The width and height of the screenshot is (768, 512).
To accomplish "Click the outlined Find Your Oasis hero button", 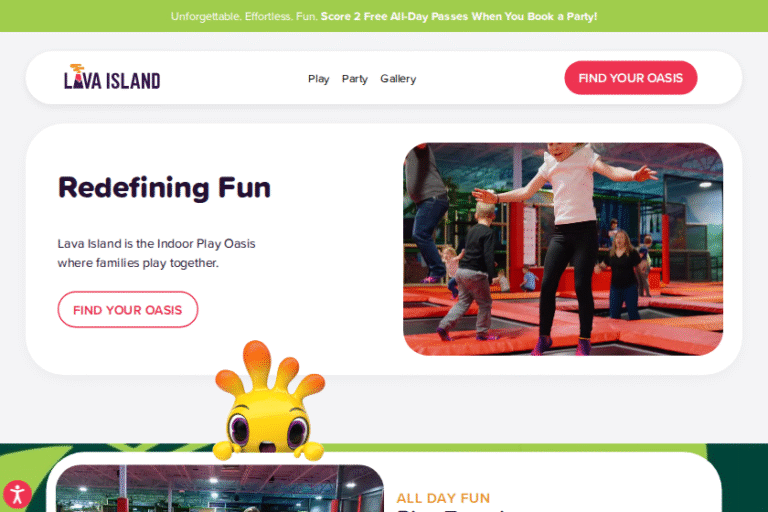I will [x=128, y=310].
